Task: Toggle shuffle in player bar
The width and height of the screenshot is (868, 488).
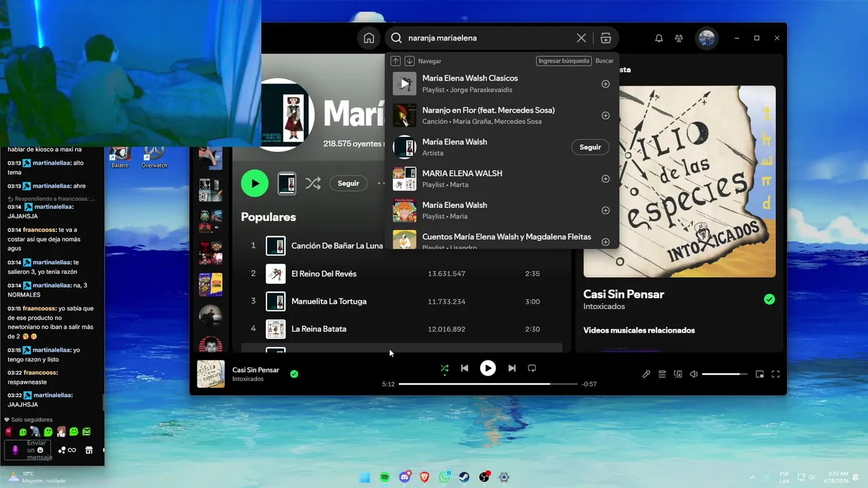Action: tap(444, 368)
